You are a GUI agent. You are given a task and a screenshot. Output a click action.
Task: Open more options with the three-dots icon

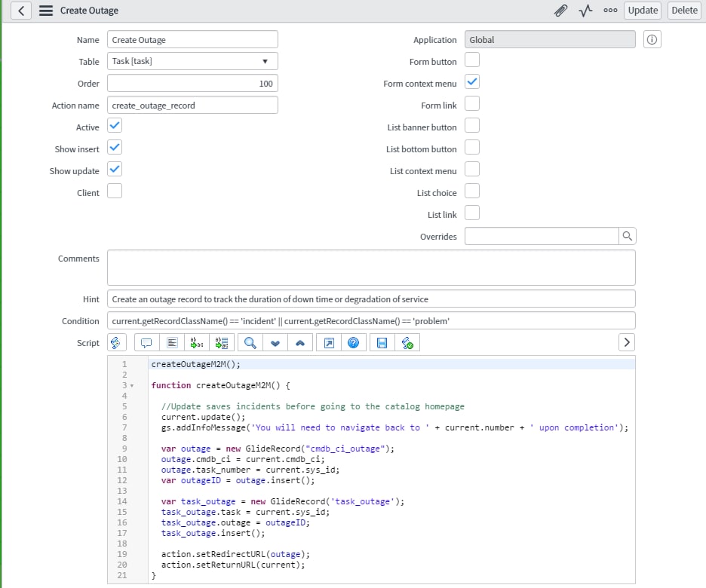[x=610, y=11]
